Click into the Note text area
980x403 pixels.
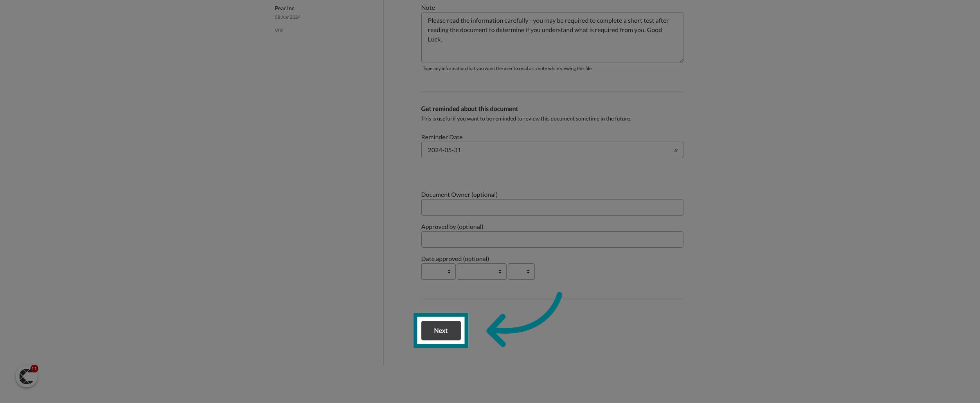pyautogui.click(x=552, y=38)
